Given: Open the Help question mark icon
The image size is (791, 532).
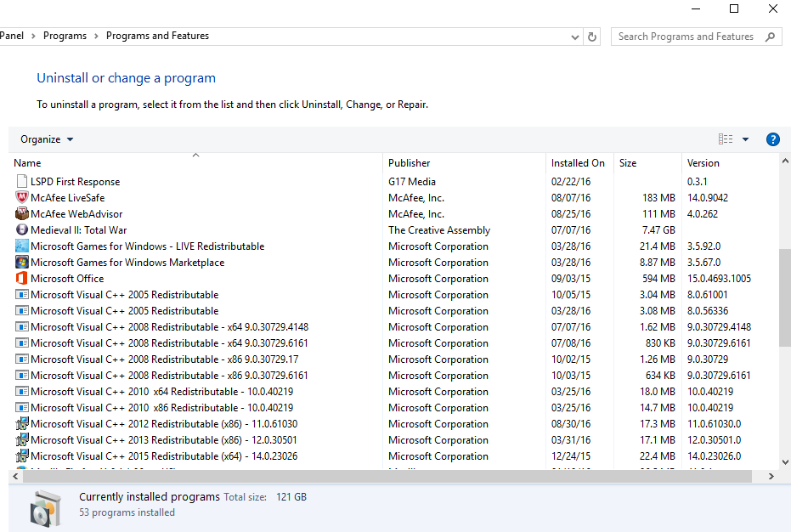Looking at the screenshot, I should 772,139.
